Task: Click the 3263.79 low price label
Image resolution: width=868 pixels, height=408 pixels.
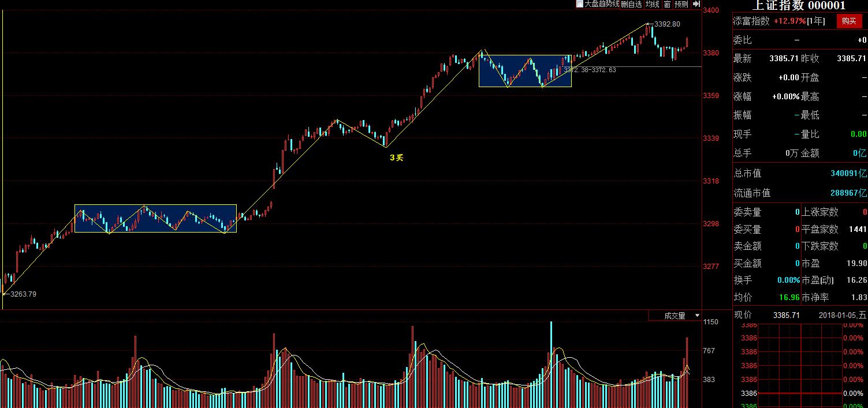Action: coord(24,294)
